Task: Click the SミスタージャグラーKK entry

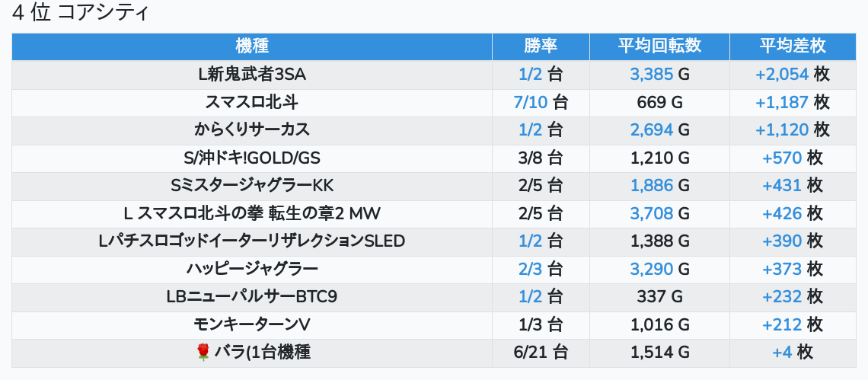Action: click(251, 185)
